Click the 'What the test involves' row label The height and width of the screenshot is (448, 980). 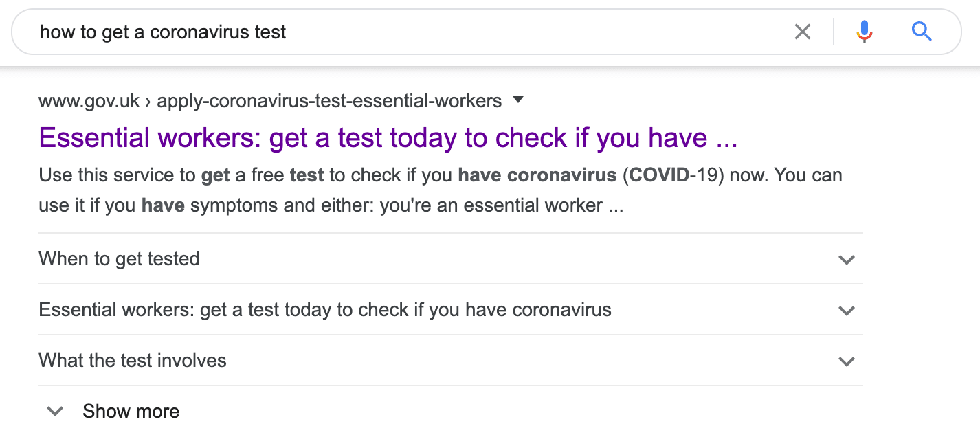pos(132,361)
